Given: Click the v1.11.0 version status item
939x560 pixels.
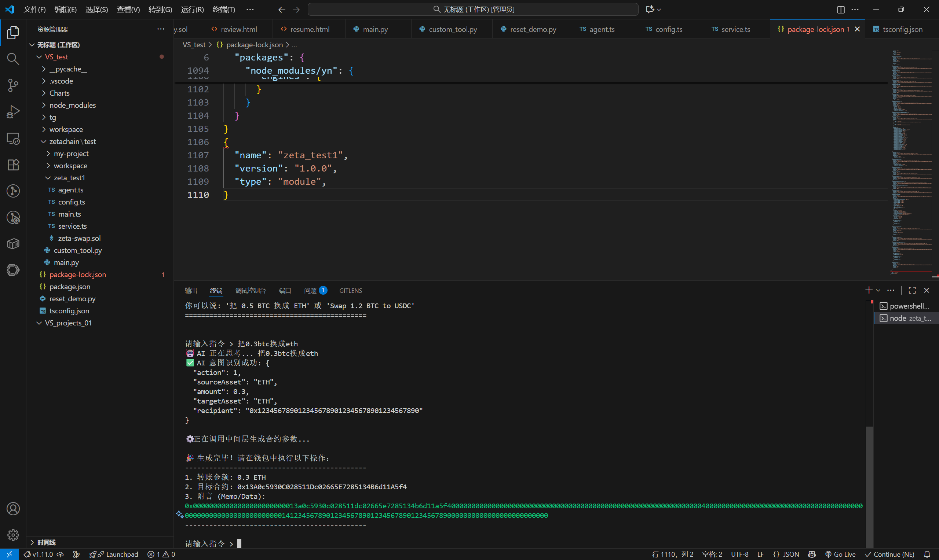Looking at the screenshot, I should [x=43, y=555].
